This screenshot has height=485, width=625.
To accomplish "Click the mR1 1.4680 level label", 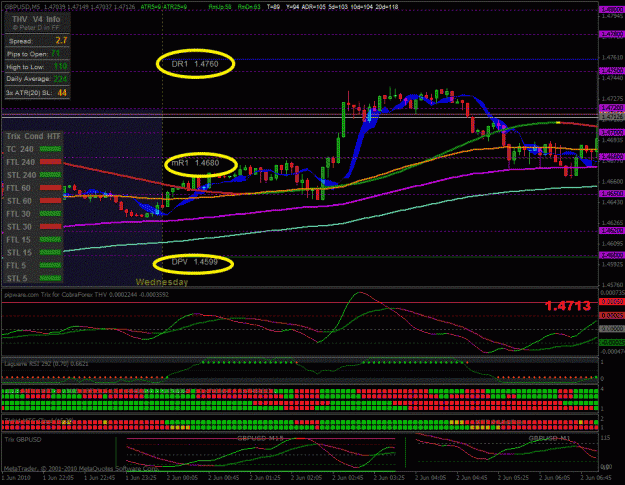I will (195, 163).
